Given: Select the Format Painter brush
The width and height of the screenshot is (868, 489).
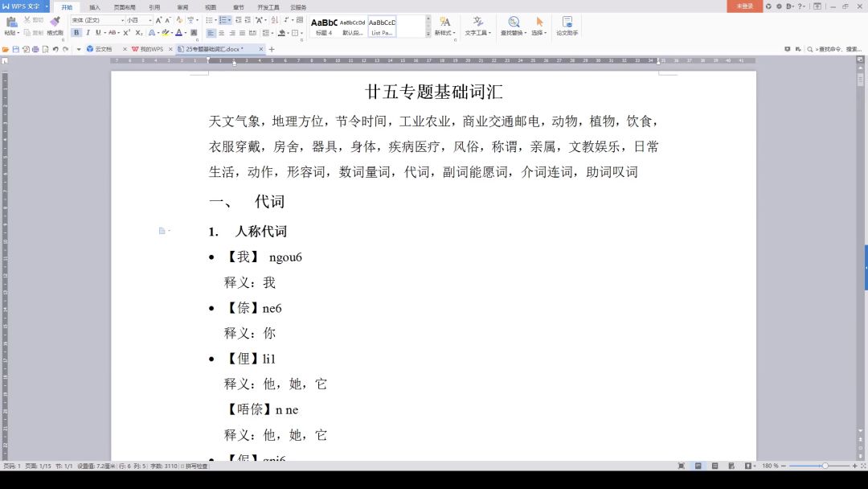Looking at the screenshot, I should click(x=55, y=22).
